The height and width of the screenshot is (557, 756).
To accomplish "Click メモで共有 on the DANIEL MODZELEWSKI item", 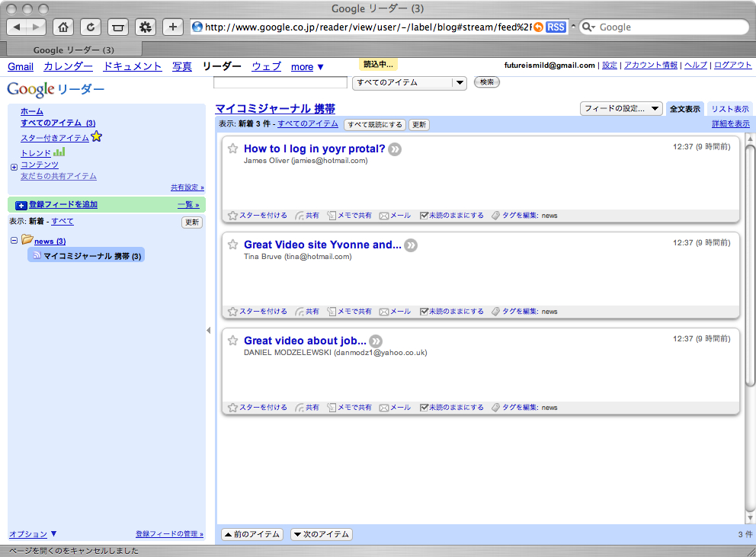I will [x=350, y=408].
